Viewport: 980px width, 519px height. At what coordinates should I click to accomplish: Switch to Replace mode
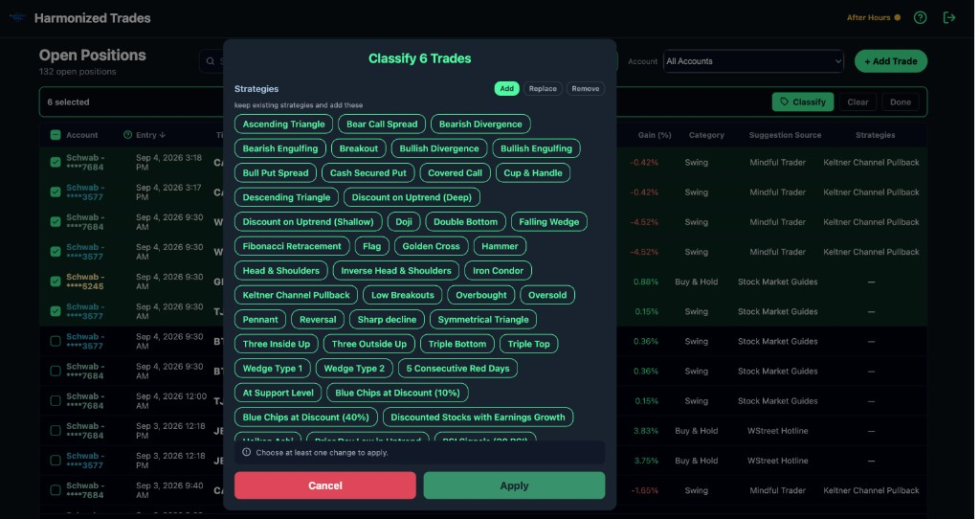point(543,89)
